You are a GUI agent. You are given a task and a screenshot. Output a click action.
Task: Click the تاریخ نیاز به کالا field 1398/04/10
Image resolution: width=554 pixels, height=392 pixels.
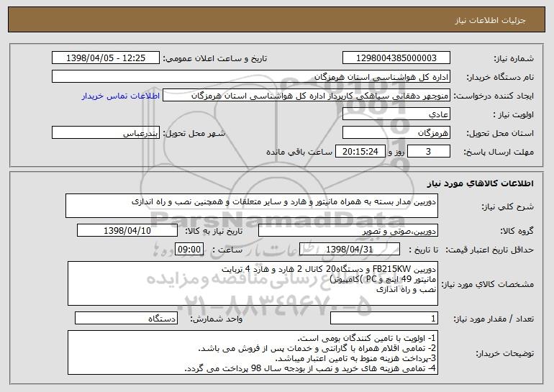(x=127, y=231)
